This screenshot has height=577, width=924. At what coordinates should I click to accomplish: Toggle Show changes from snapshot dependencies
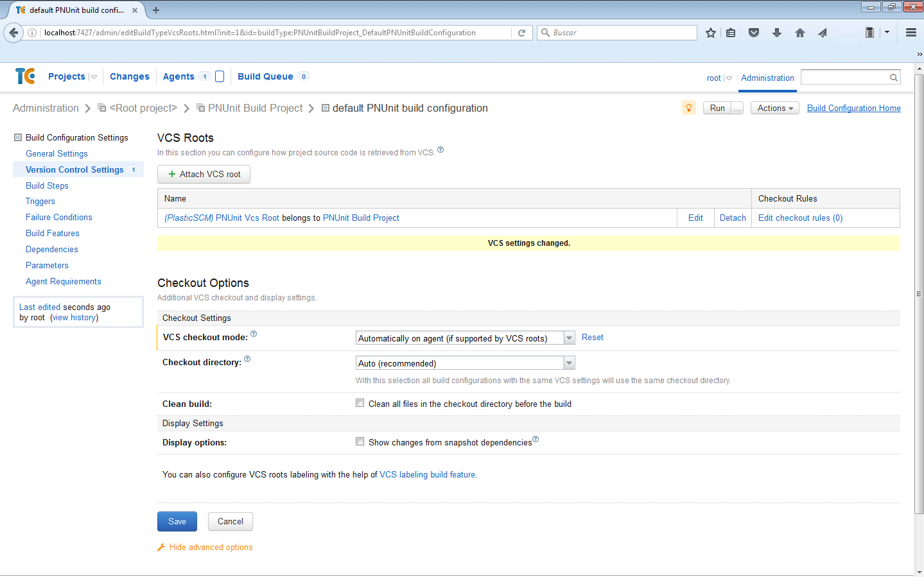pos(360,442)
